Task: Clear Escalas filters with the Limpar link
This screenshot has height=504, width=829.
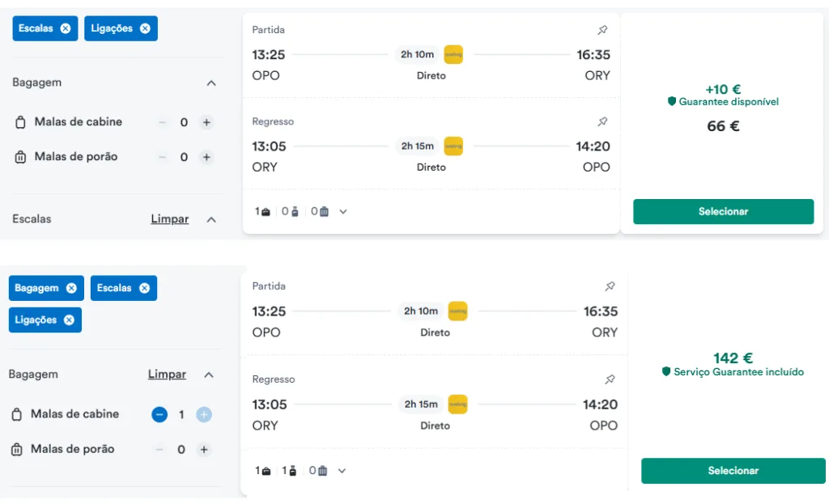Action: click(x=170, y=219)
